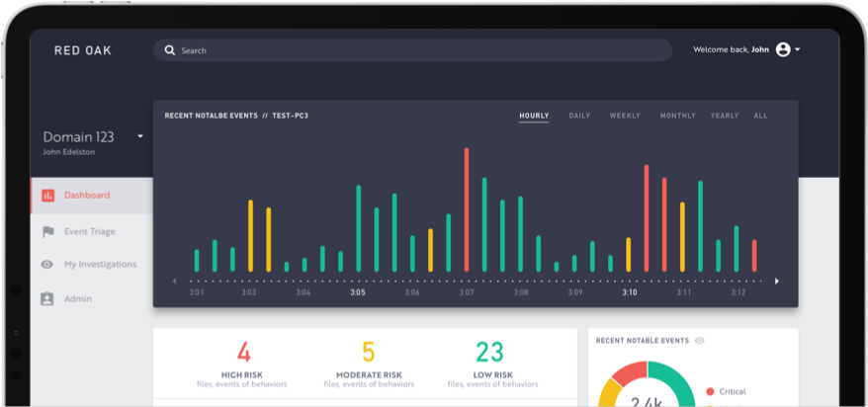Screen dimensions: 868x407
Task: Advance the timeline with right arrow
Action: 777,282
